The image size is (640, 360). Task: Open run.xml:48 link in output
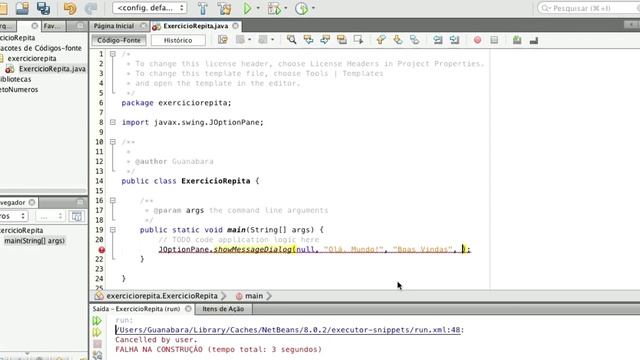pos(288,330)
